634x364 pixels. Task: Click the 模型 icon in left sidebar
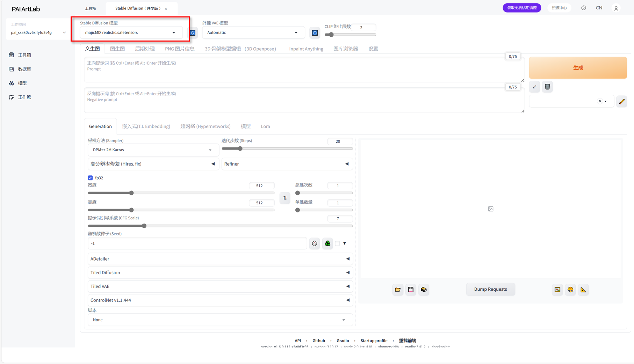pyautogui.click(x=12, y=83)
